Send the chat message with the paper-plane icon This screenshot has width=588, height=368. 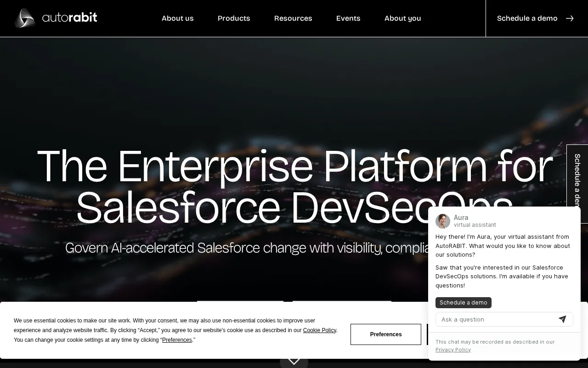(562, 319)
